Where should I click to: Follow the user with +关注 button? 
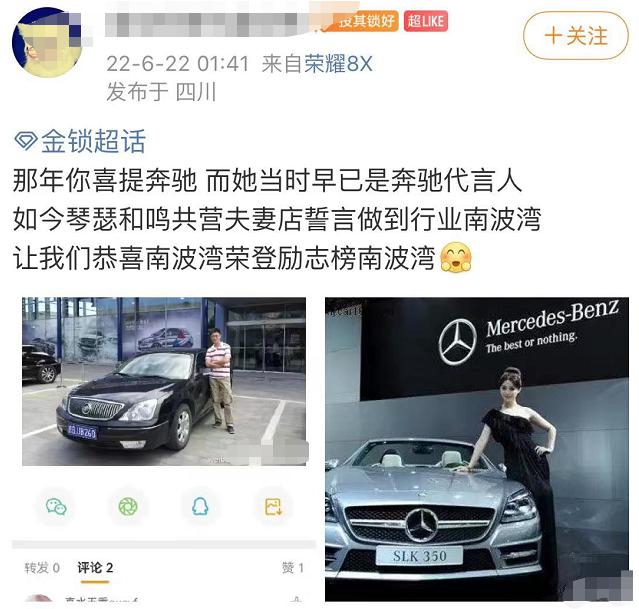(576, 35)
